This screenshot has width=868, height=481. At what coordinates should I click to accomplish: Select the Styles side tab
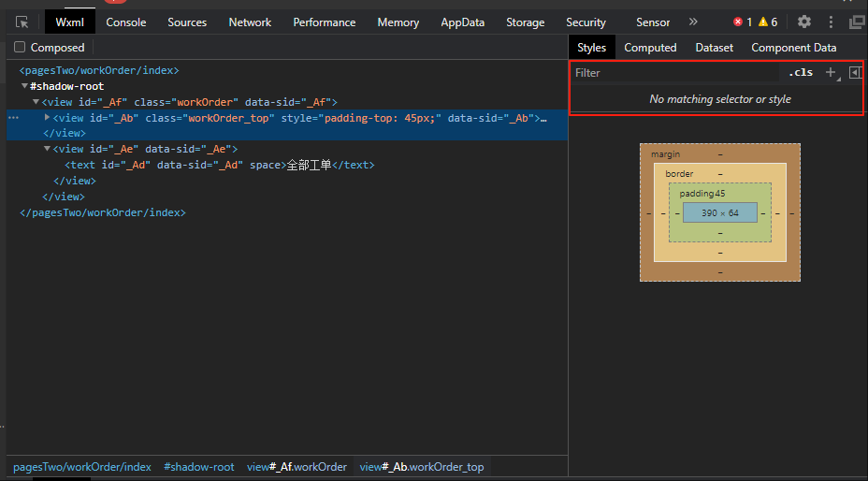click(592, 48)
